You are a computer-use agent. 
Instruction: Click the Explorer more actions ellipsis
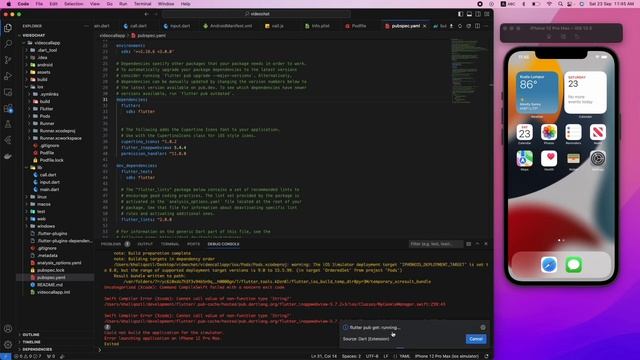point(86,26)
